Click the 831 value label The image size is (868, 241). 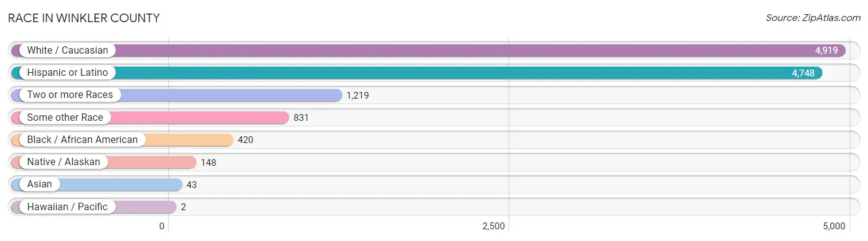(301, 118)
